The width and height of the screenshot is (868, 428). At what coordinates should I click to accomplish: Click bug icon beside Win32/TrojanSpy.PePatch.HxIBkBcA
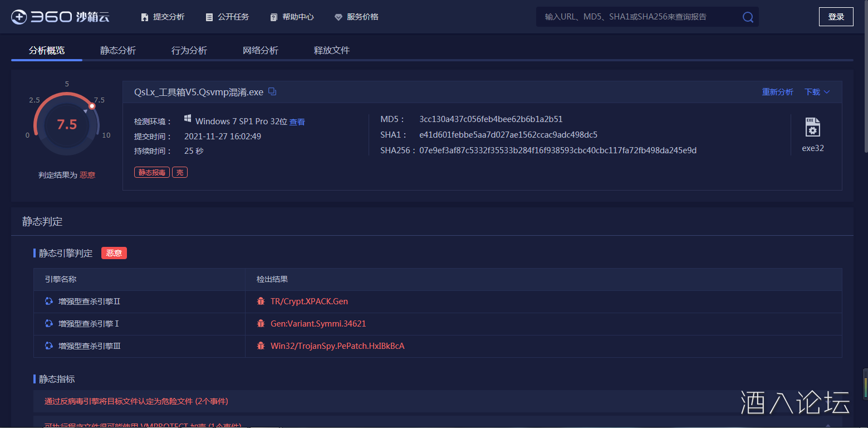(x=261, y=346)
